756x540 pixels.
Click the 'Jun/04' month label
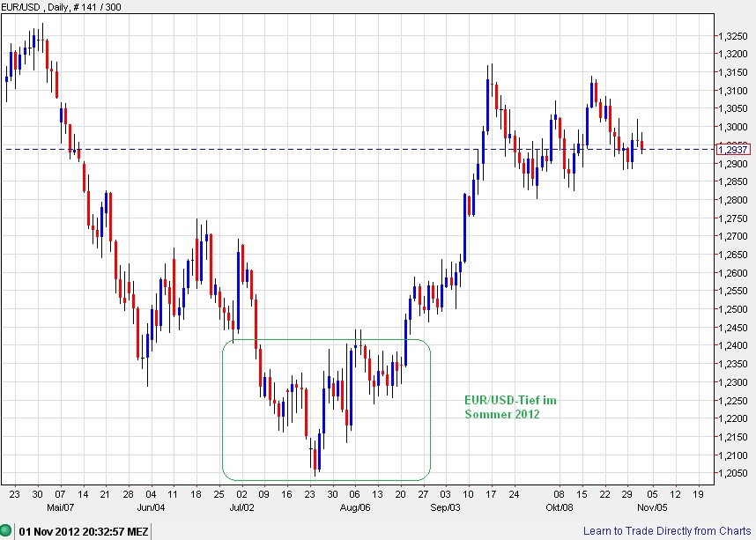pyautogui.click(x=151, y=507)
